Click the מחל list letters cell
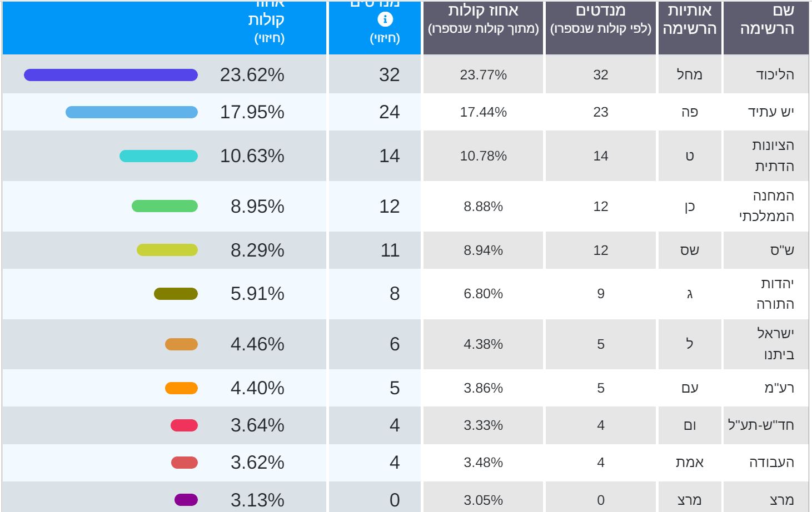 (689, 75)
